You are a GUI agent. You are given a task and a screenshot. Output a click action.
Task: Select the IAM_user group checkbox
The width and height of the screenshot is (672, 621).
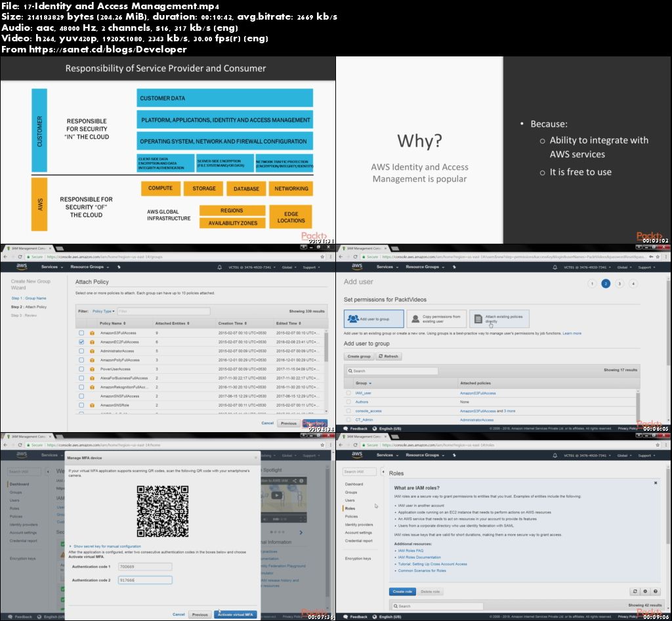coord(348,393)
